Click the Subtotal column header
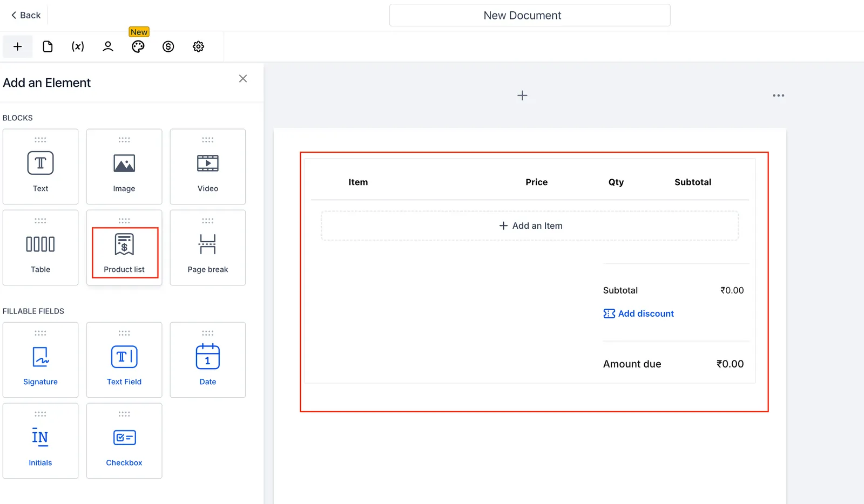Screen dimensions: 864x504 [693, 182]
